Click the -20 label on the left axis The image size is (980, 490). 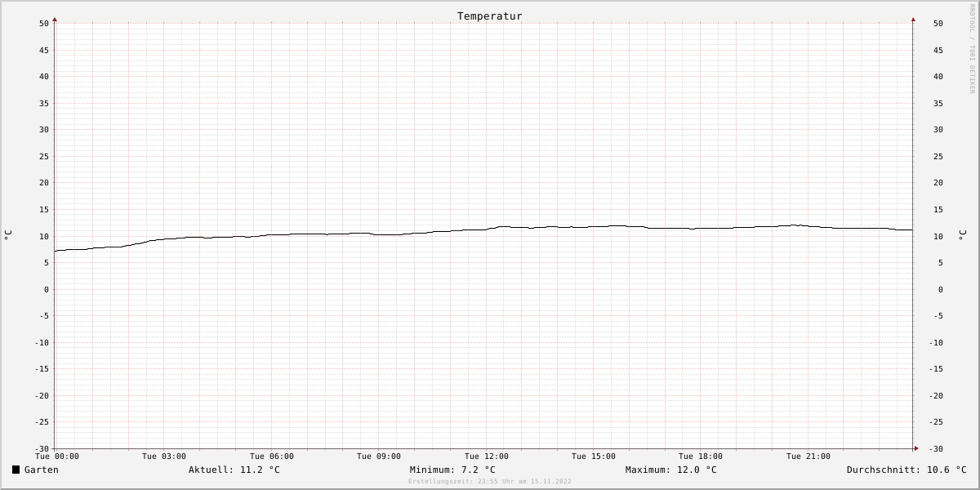(x=41, y=396)
